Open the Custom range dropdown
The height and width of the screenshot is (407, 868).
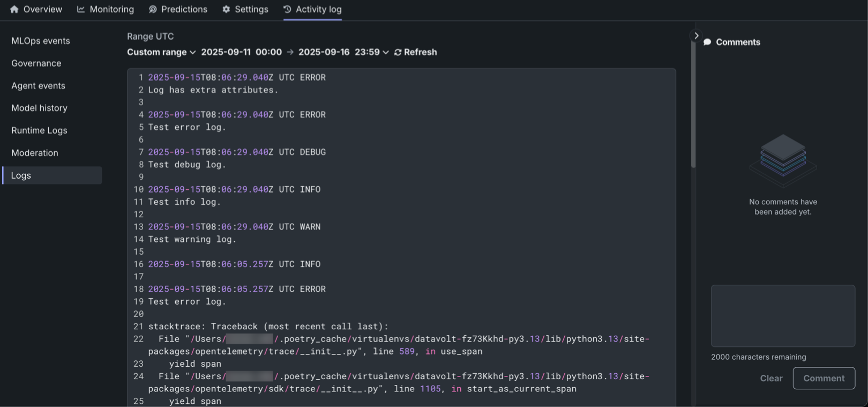161,52
